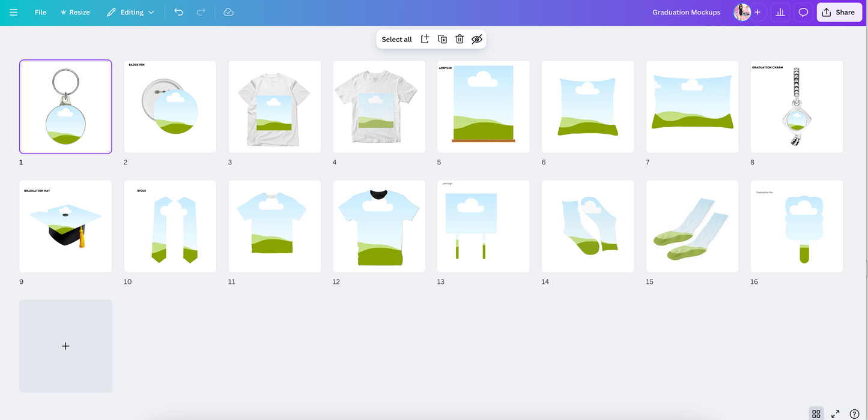
Task: Open the Resize options
Action: pyautogui.click(x=74, y=12)
